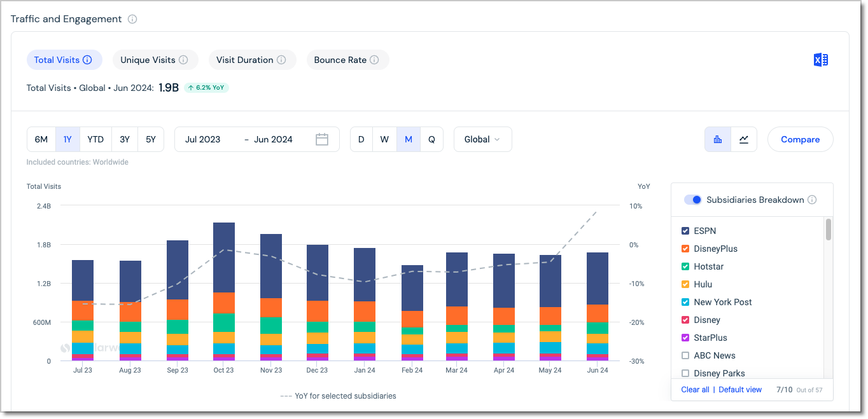Click the YoY for selected subsidiaries legend
The image size is (868, 419).
tap(339, 396)
